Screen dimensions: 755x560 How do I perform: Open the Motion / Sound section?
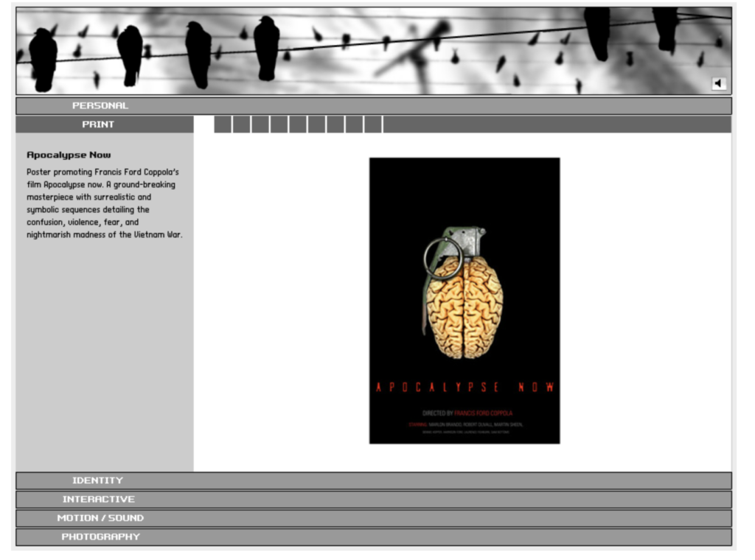coord(100,519)
